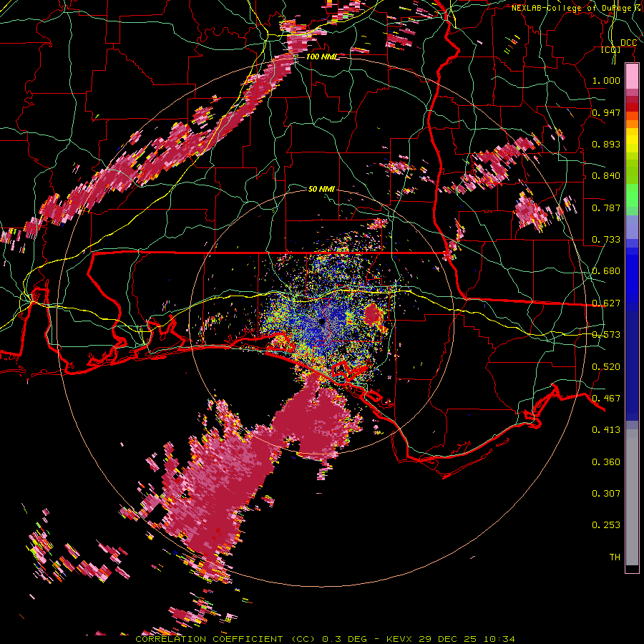
Task: Pick the orange segment of the color bar
Action: [632, 124]
